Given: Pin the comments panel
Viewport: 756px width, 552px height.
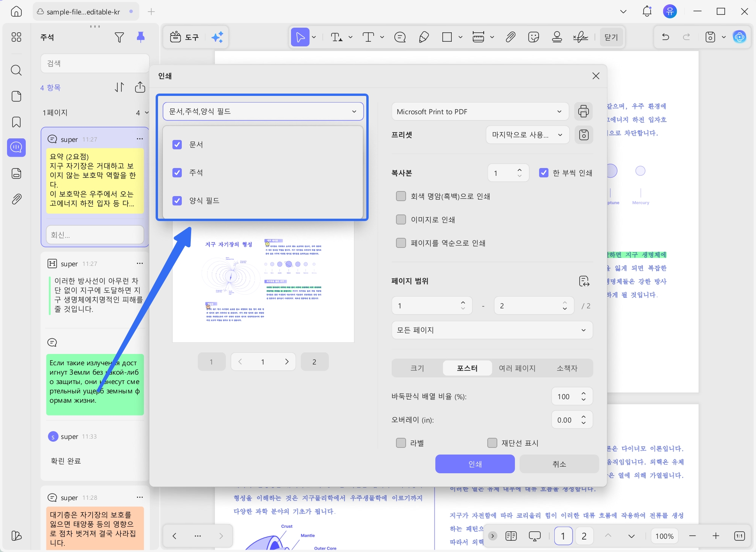Looking at the screenshot, I should (141, 37).
